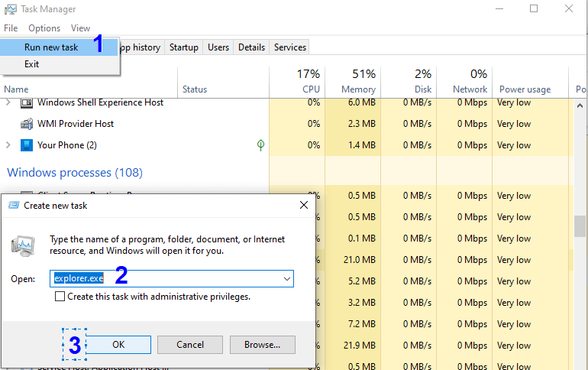Select the WMI Provider Host process name

76,124
